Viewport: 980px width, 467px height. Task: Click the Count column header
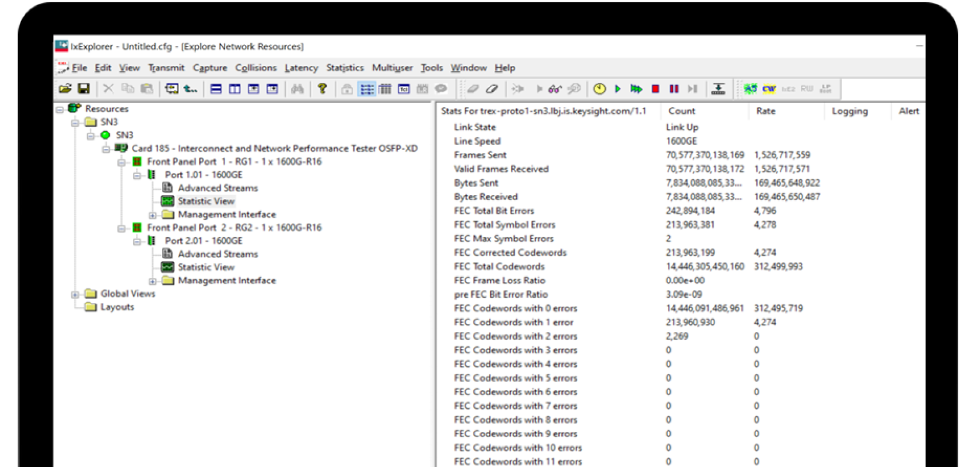point(705,111)
